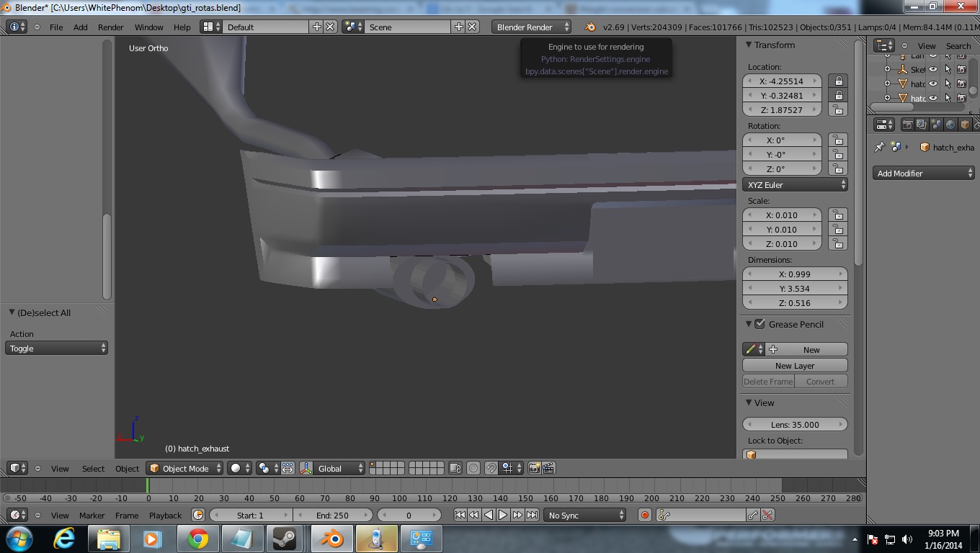The width and height of the screenshot is (980, 553).
Task: Enable proportional editing circle icon
Action: 473,468
